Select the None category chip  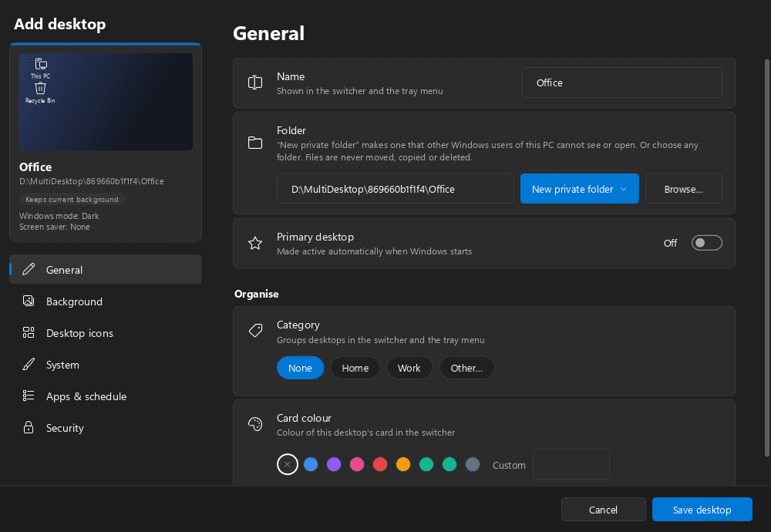point(300,368)
